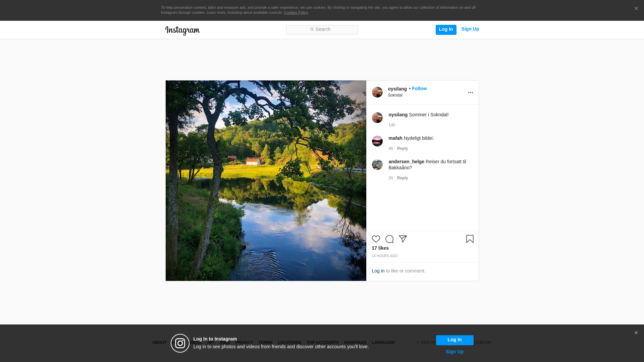Reply to mafah's comment
Screen dimensions: 644x362
tap(402, 148)
